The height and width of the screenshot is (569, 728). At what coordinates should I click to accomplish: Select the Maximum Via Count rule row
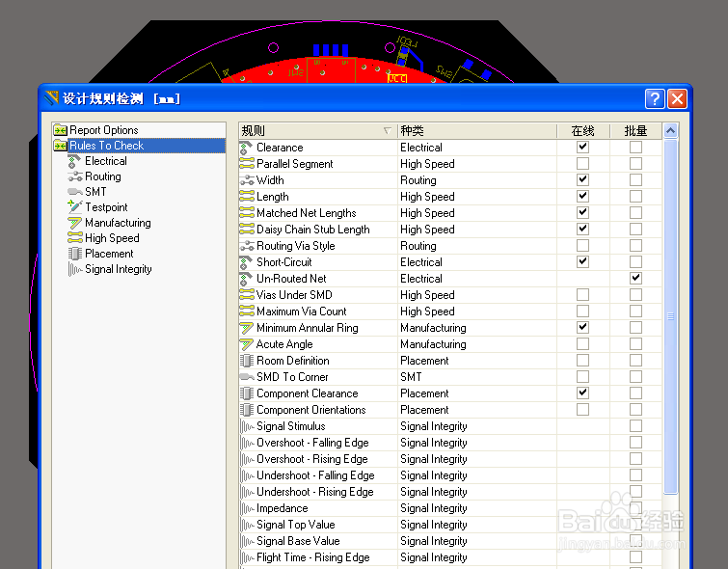coord(450,312)
